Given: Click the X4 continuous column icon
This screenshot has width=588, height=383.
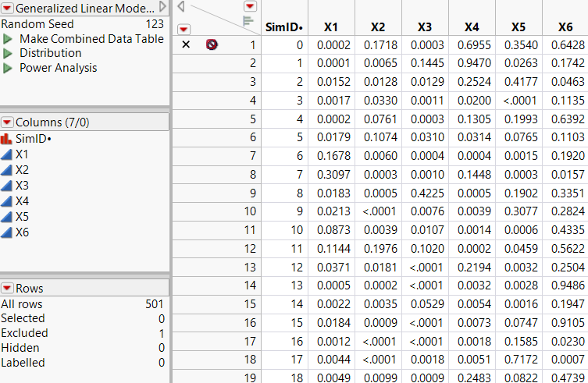Looking at the screenshot, I should coord(7,201).
